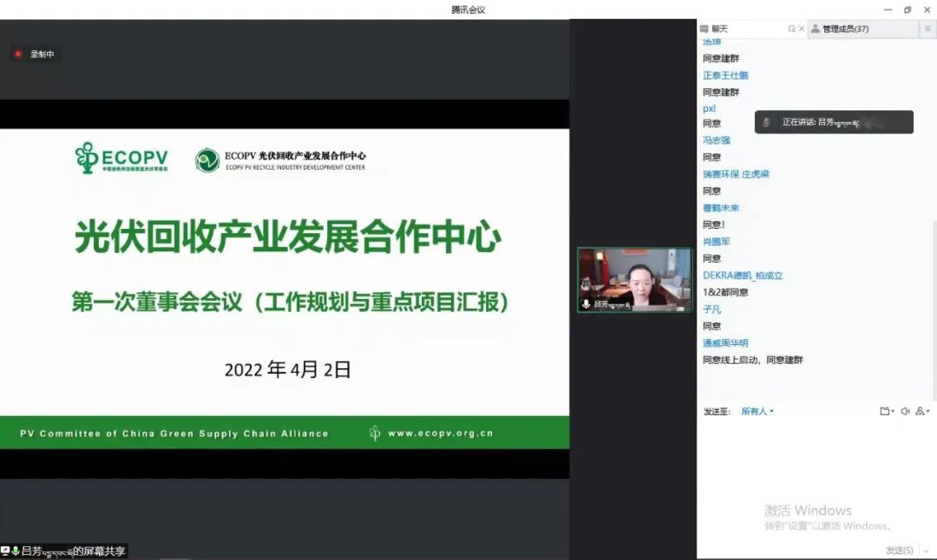This screenshot has height=560, width=937.
Task: Click the red recording indicator
Action: coord(17,54)
